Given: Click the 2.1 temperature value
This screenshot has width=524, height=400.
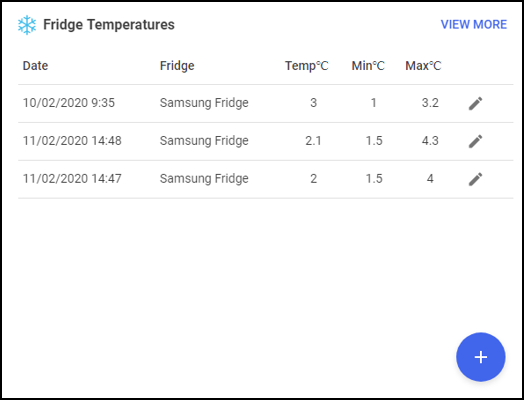Looking at the screenshot, I should point(313,141).
